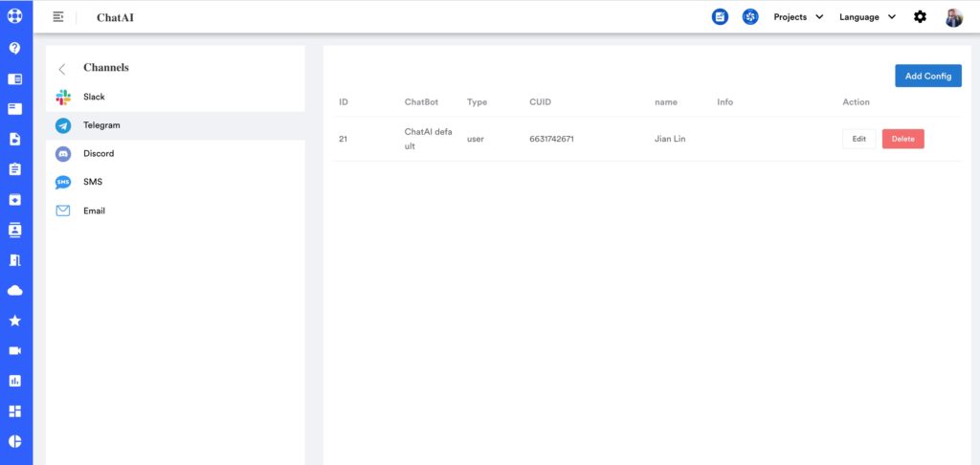Select the SMS channel

click(x=175, y=183)
